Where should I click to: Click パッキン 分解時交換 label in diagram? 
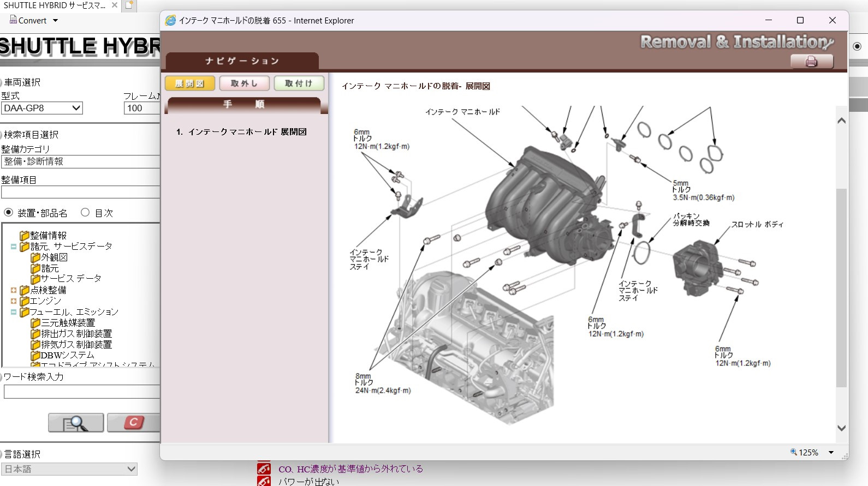pyautogui.click(x=691, y=219)
